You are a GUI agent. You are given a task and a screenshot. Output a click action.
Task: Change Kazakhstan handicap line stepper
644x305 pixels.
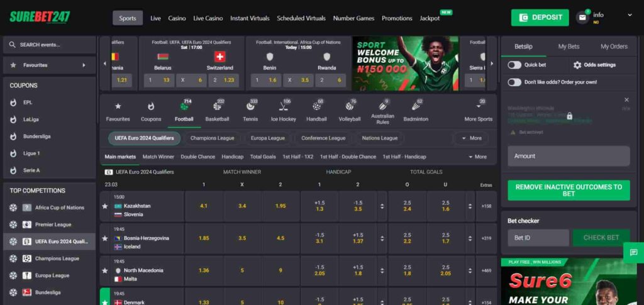coord(382,206)
